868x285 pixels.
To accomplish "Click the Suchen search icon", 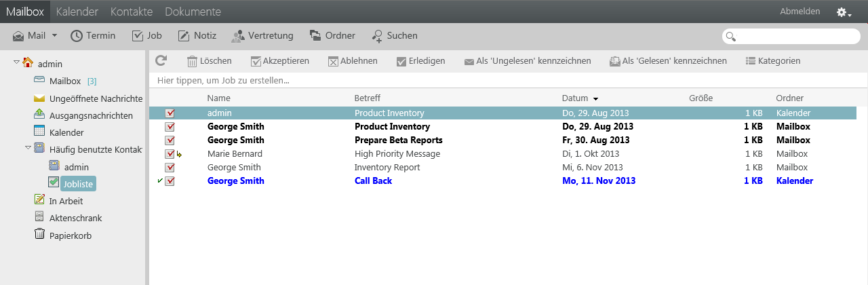I will tap(378, 35).
